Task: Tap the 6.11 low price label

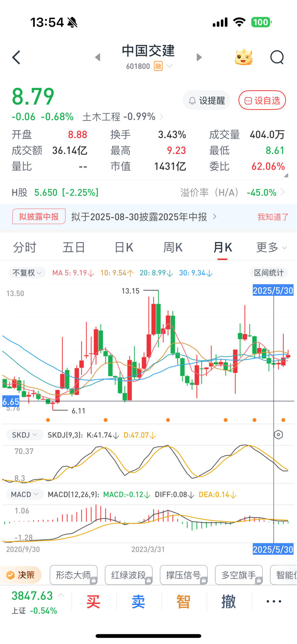Action: click(78, 411)
